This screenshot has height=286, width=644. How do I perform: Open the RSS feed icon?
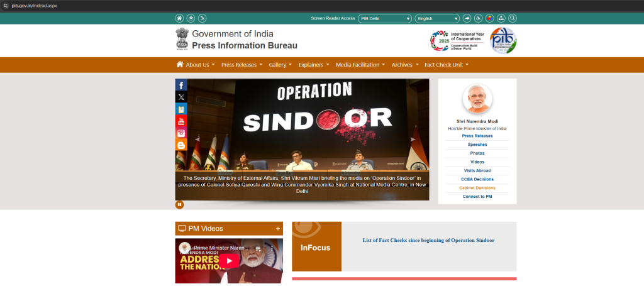(203, 18)
